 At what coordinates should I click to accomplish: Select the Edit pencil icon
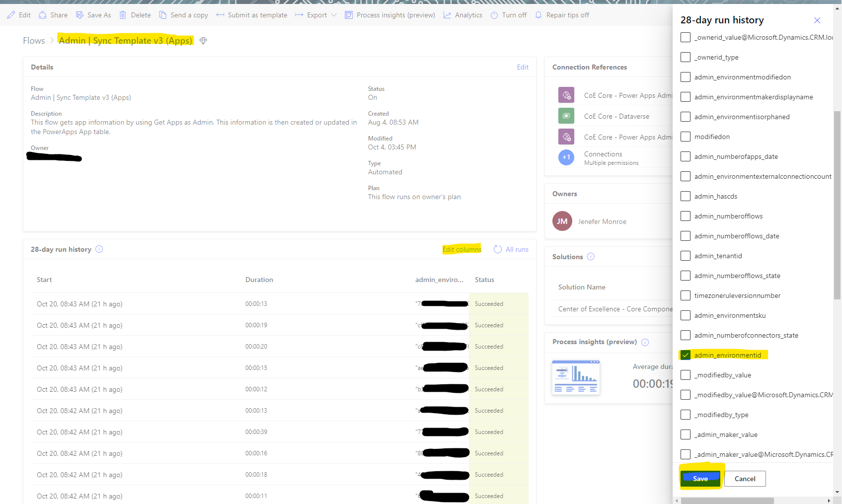[x=11, y=15]
